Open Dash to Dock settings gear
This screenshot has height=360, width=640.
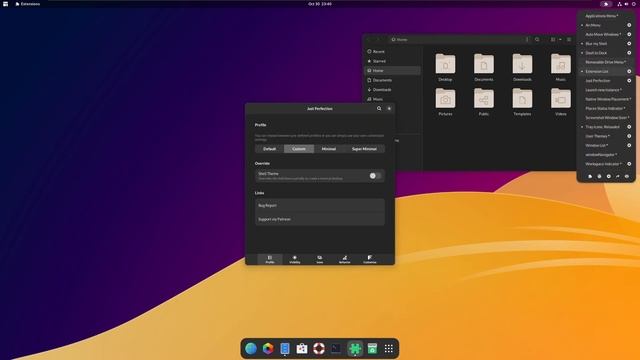pos(629,53)
